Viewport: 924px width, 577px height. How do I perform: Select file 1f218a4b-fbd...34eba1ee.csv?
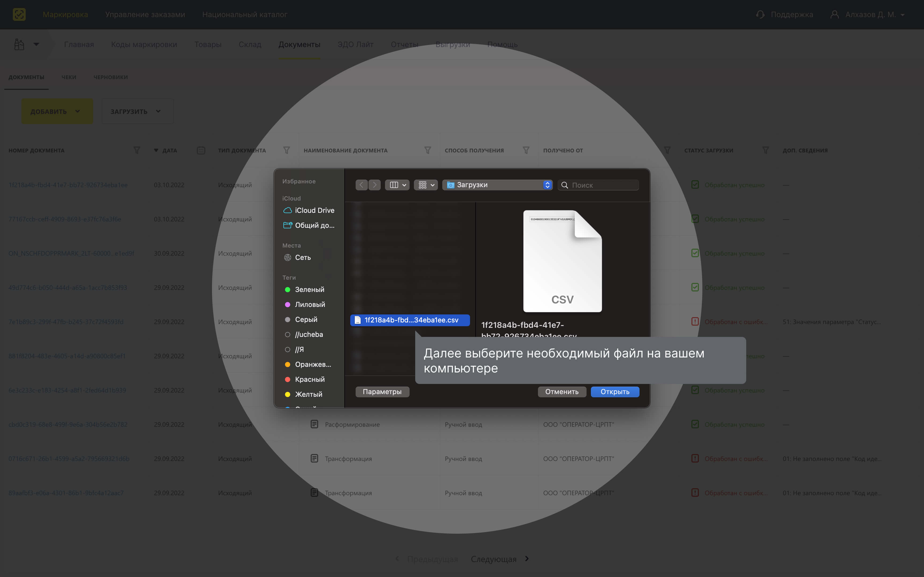tap(410, 320)
